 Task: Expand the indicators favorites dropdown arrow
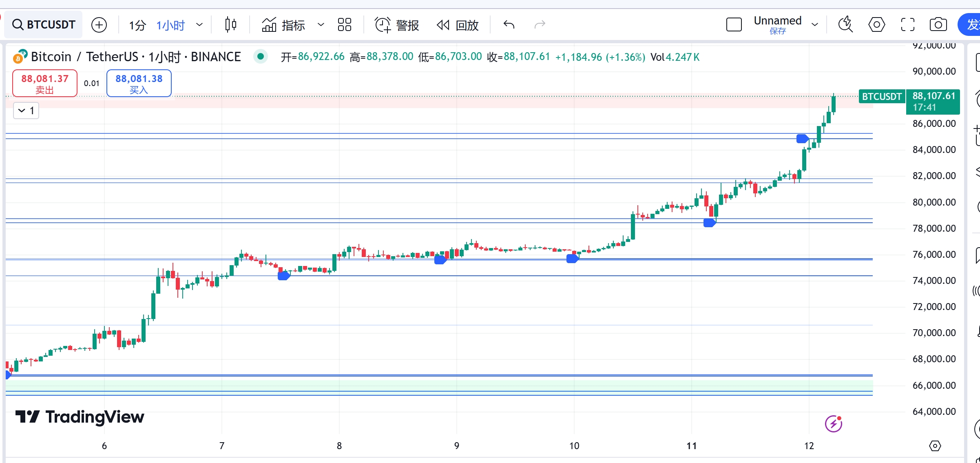321,25
